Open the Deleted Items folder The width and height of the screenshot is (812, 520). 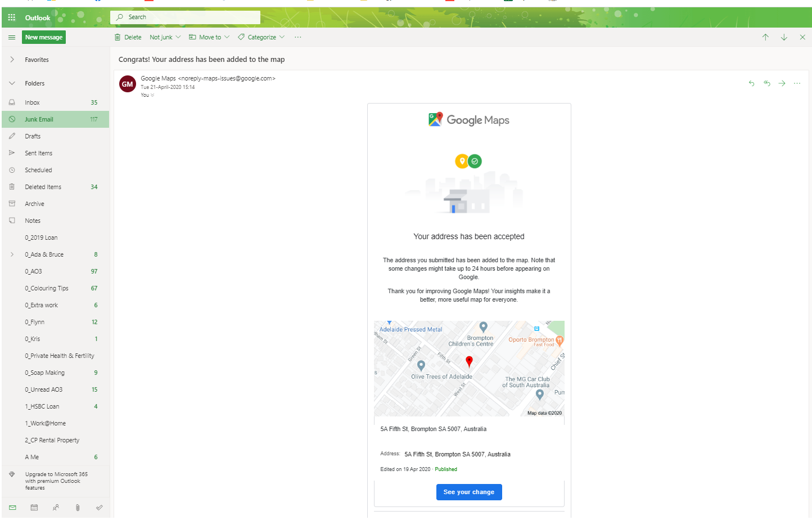pos(56,187)
